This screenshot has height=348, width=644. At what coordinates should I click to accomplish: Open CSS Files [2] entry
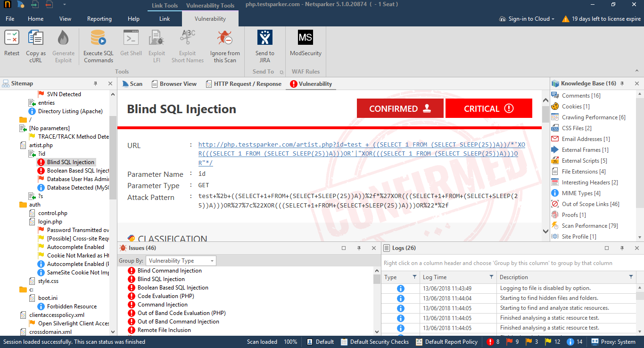tap(576, 128)
